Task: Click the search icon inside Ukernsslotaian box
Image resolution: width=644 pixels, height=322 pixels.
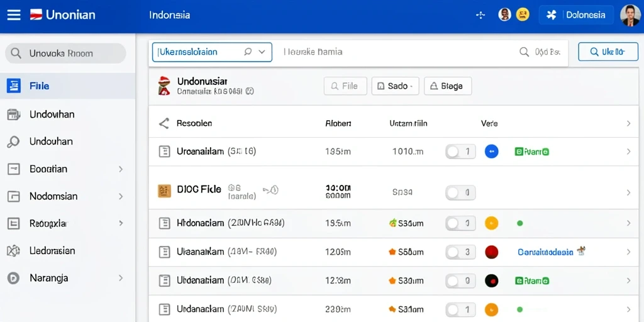Action: (x=247, y=52)
